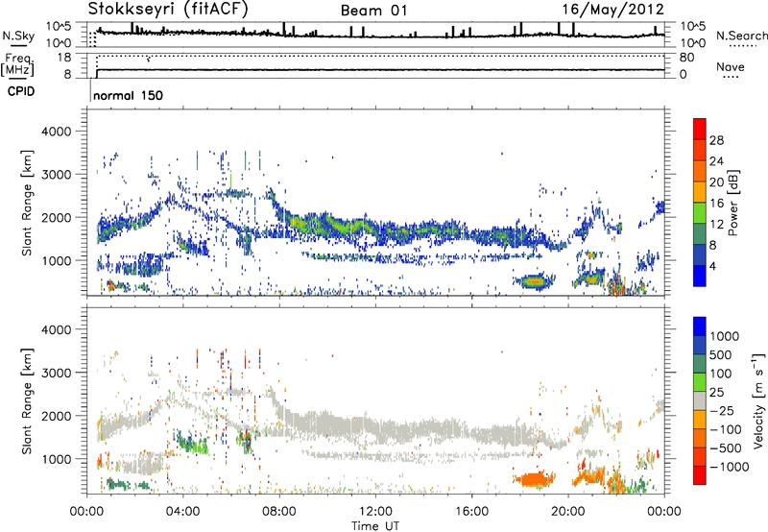Click the 'normal 150' CPID text
The height and width of the screenshot is (532, 768).
click(128, 95)
